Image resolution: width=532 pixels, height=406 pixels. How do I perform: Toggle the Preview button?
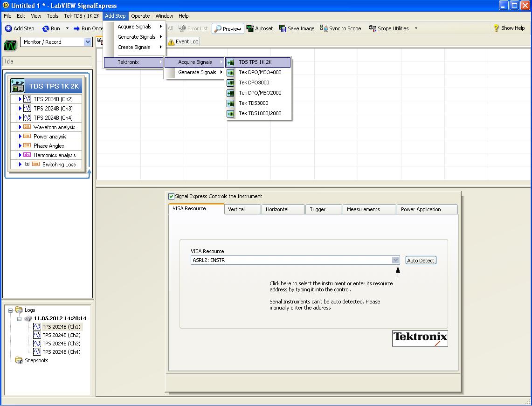pos(228,29)
